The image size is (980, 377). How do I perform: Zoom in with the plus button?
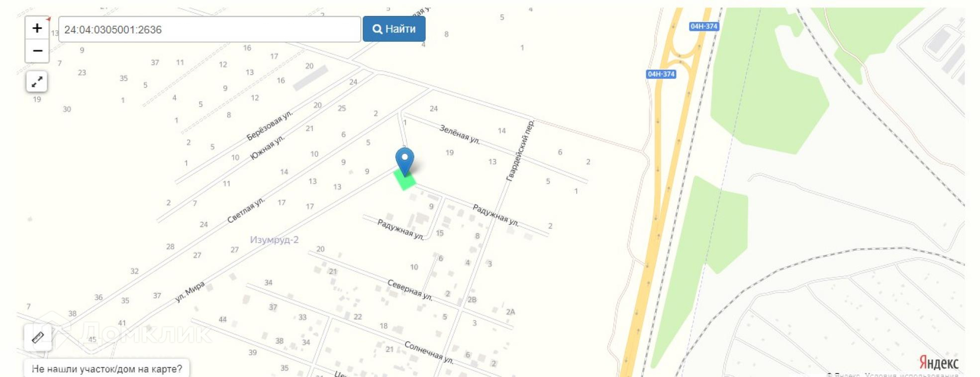tap(37, 28)
